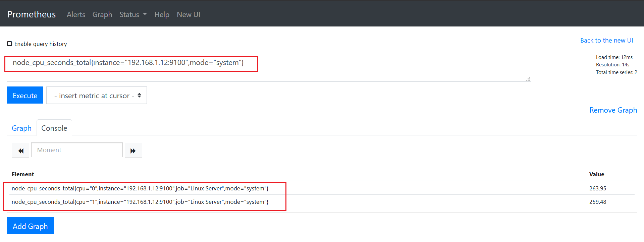The width and height of the screenshot is (644, 242).
Task: Open the insert metric at cursor dropdown
Action: click(97, 96)
